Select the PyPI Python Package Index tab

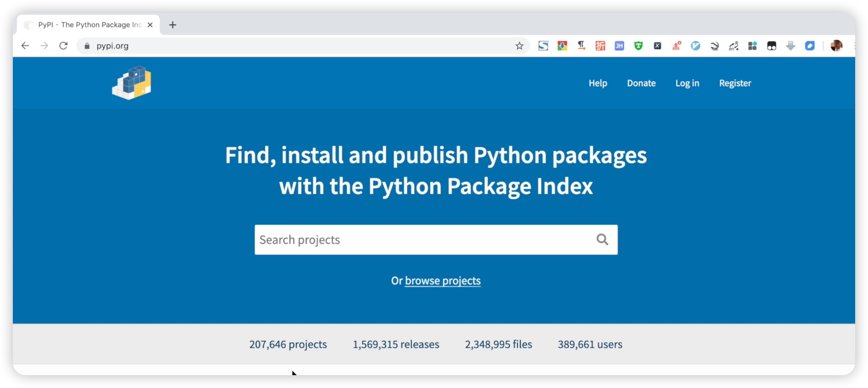[89, 25]
